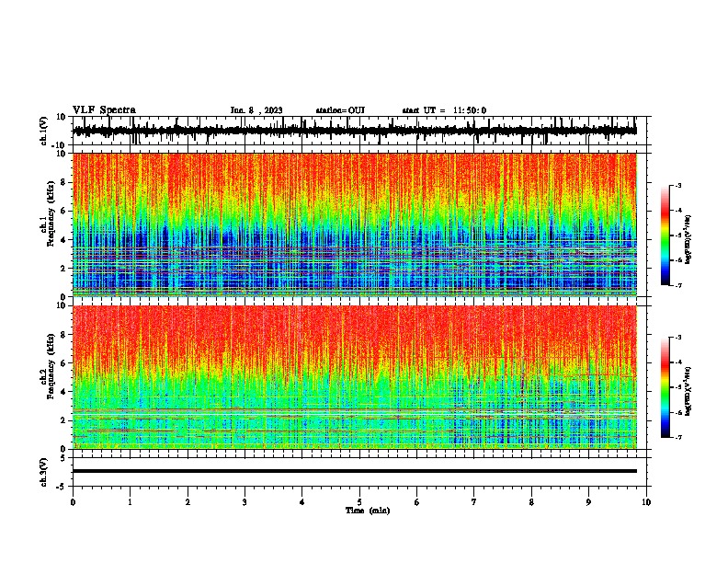
Task: Click the 1 minute tick label
Action: [x=130, y=502]
